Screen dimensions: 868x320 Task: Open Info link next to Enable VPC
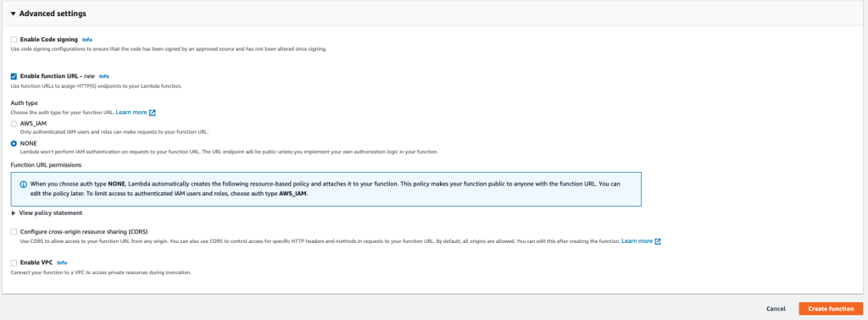coord(62,263)
